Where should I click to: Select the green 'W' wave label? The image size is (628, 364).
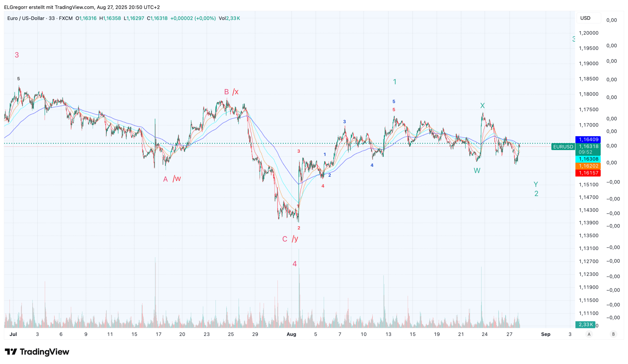tap(477, 171)
